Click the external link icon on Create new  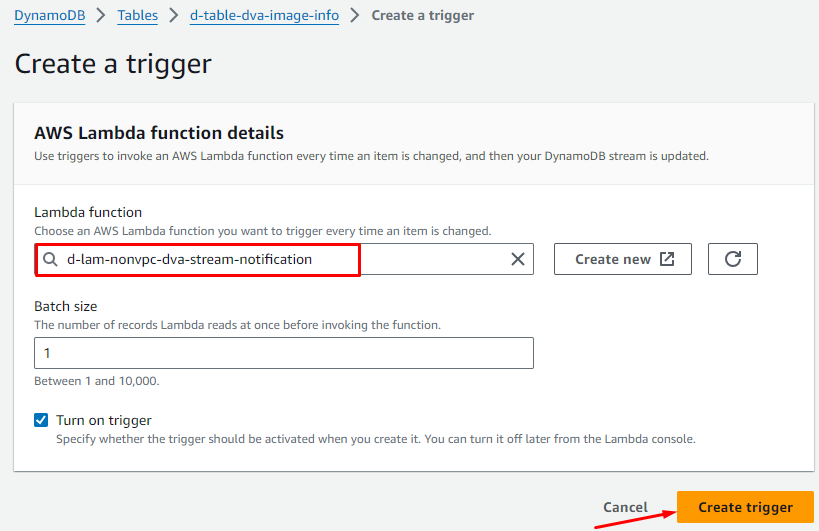668,259
